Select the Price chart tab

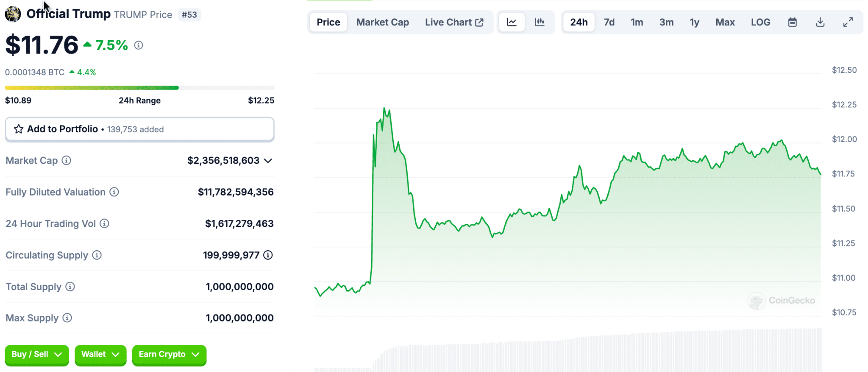coord(328,22)
